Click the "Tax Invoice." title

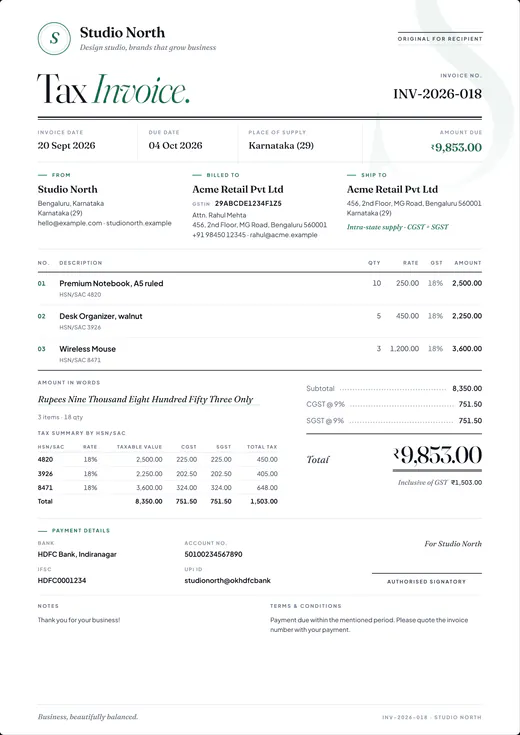(113, 89)
